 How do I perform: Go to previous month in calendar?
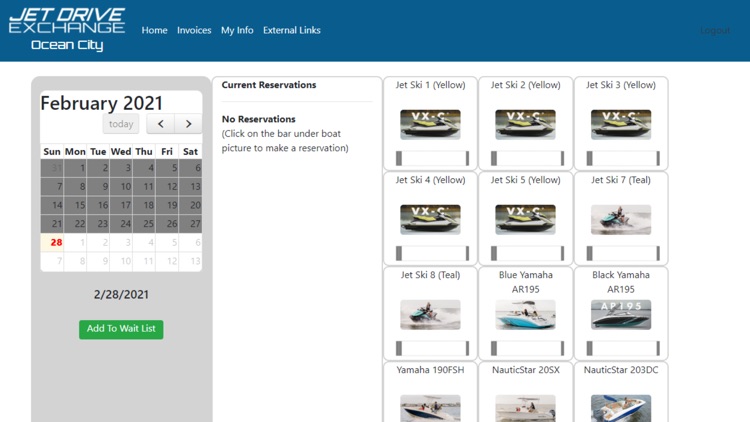click(160, 124)
